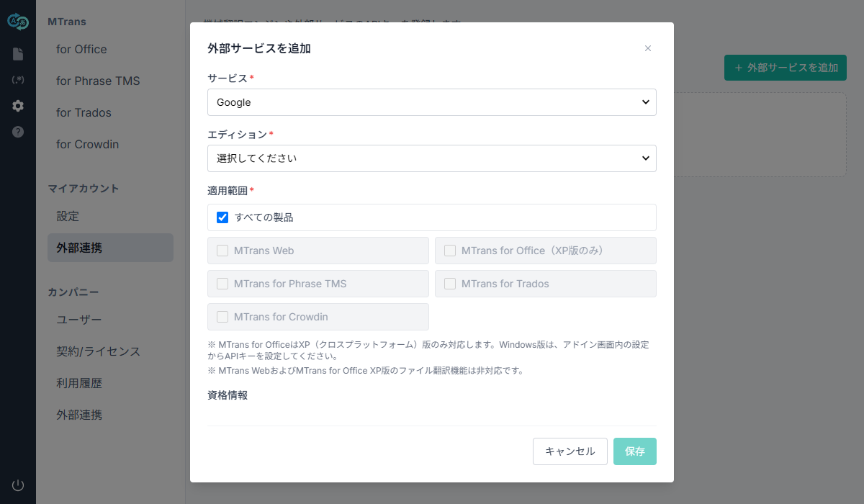Click the 保存 button
The width and height of the screenshot is (864, 504).
point(635,451)
